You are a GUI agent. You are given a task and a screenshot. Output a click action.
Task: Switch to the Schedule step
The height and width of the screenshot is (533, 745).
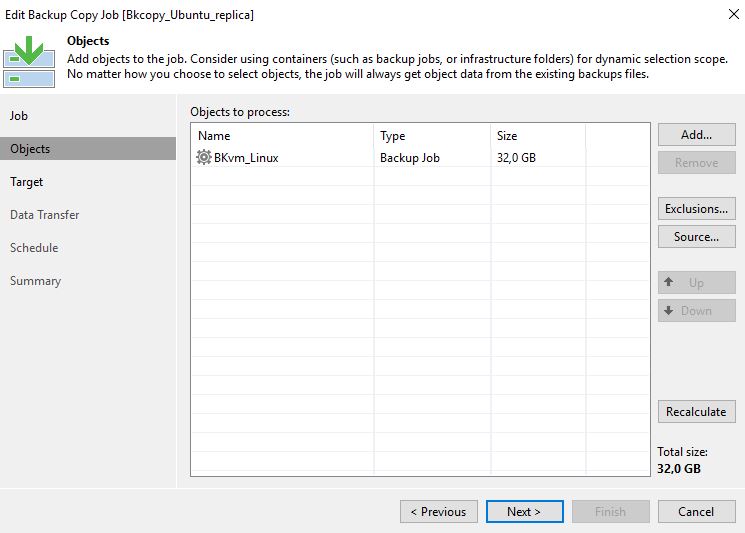[34, 247]
